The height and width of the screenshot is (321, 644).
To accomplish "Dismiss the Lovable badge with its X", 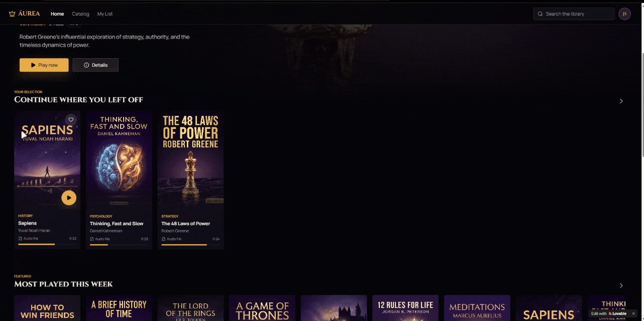I will point(633,313).
